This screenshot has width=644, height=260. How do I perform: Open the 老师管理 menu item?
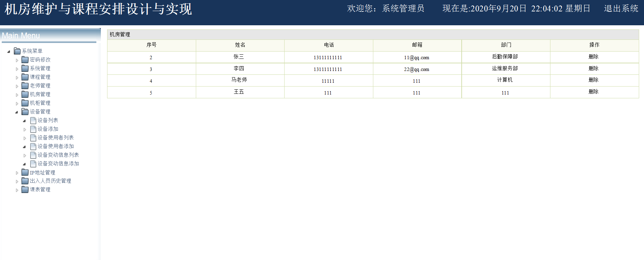point(40,86)
